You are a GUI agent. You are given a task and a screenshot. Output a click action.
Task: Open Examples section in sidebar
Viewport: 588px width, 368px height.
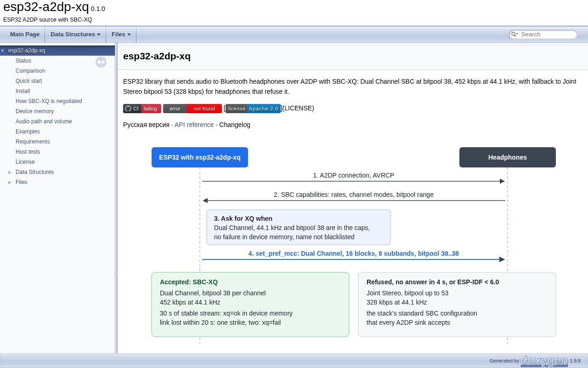[x=28, y=132]
